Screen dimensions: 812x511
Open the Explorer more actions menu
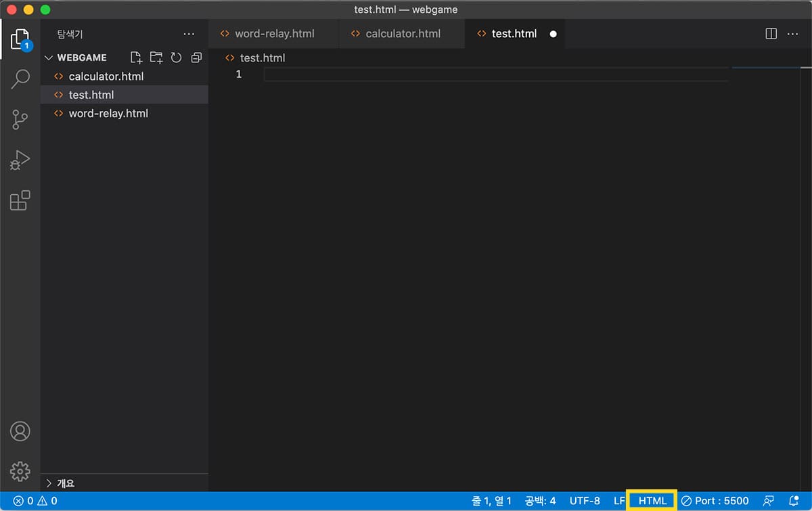point(189,33)
